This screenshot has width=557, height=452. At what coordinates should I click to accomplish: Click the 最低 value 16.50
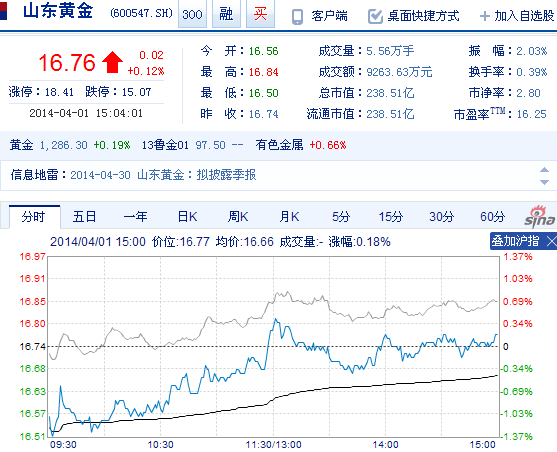[263, 93]
